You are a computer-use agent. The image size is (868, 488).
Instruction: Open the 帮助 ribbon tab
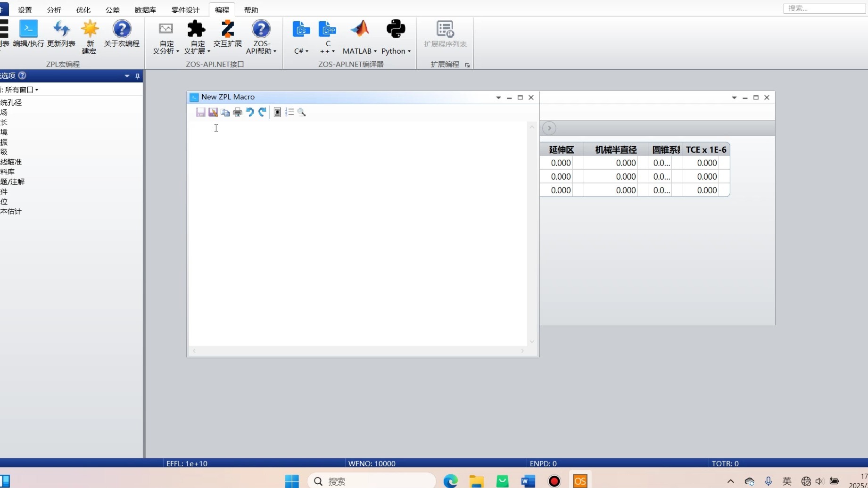pos(251,10)
